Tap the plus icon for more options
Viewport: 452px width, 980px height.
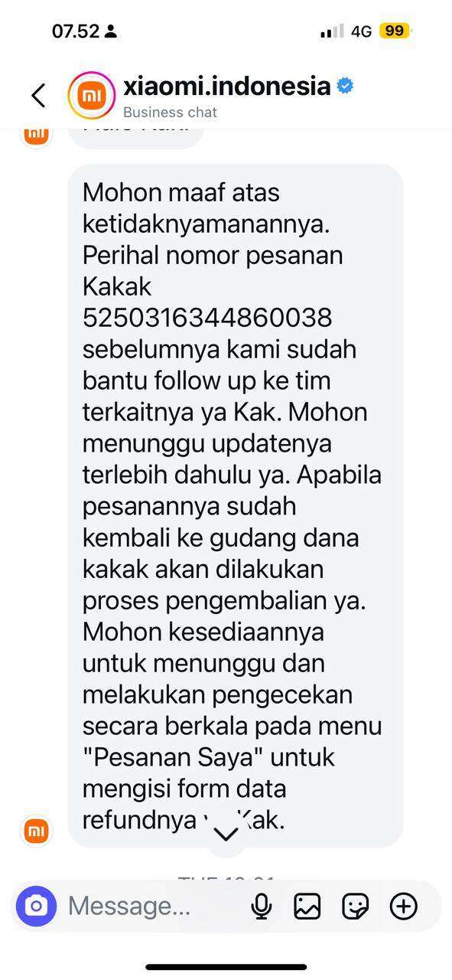pos(404,906)
